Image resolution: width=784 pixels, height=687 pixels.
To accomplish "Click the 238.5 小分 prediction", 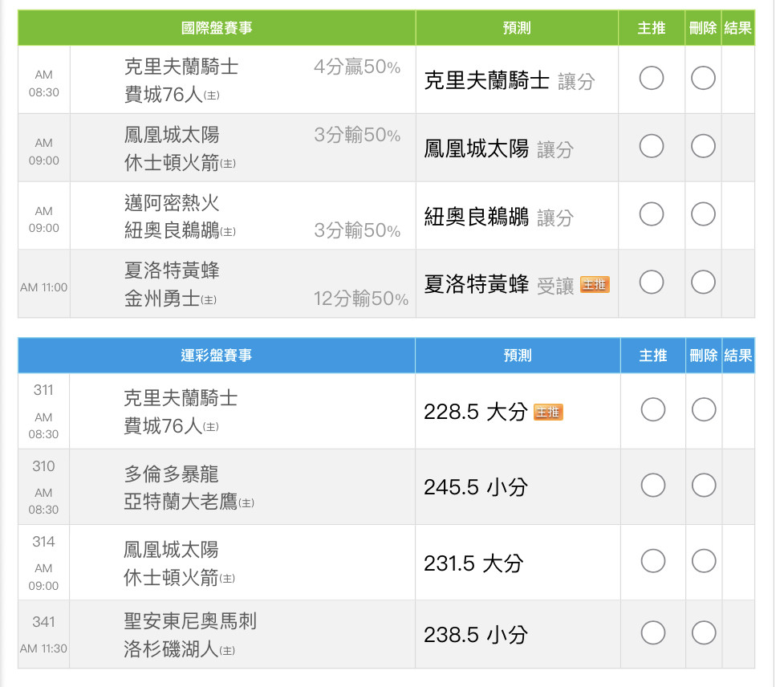I will click(476, 635).
